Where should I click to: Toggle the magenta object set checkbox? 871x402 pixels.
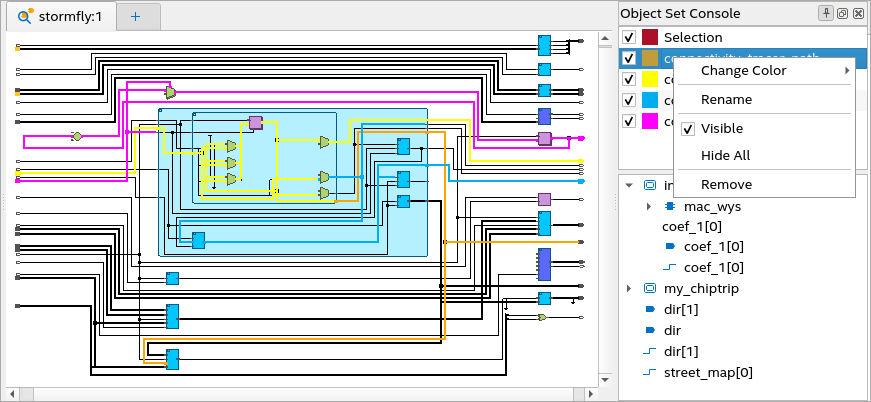(629, 121)
